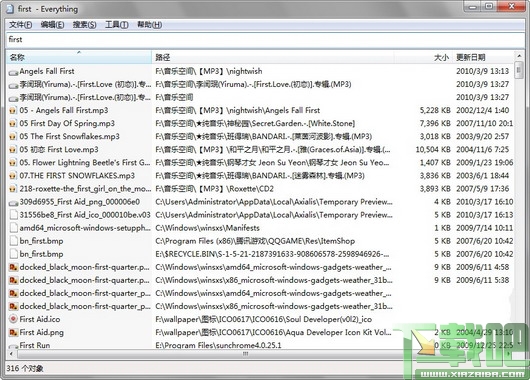Sort by the 更新日期 column header
The image size is (530, 380).
(483, 57)
